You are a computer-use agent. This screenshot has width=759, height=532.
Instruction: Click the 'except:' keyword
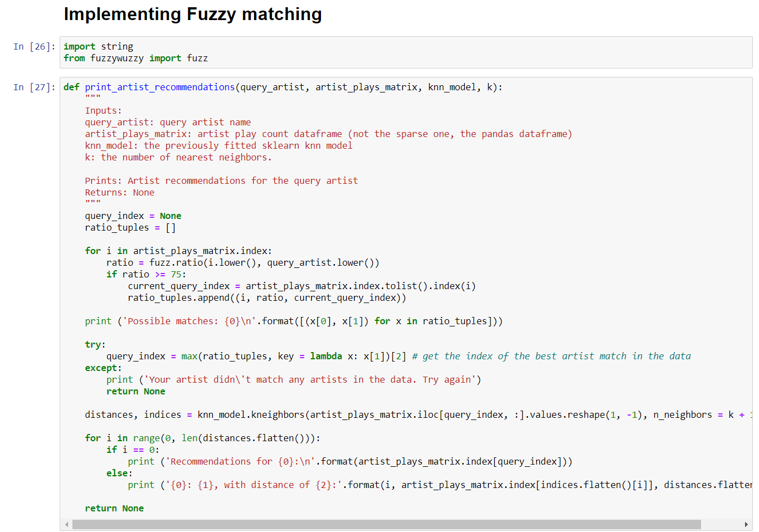(x=103, y=368)
